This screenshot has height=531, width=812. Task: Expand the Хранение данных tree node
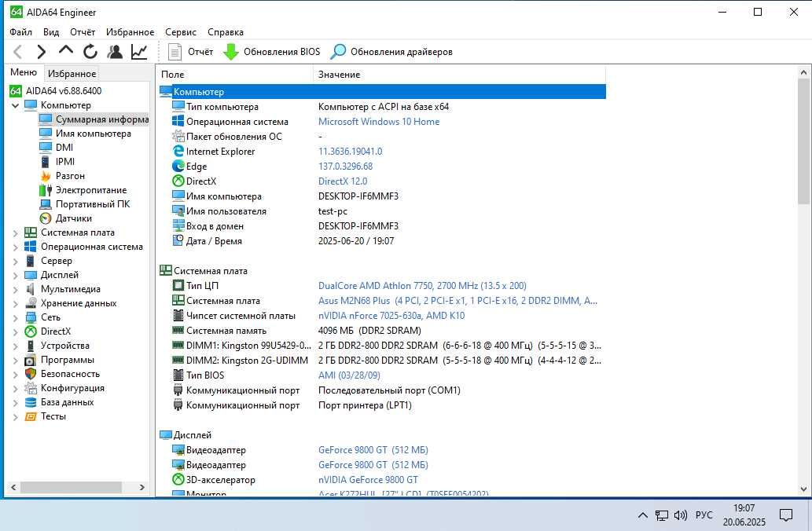coord(16,304)
